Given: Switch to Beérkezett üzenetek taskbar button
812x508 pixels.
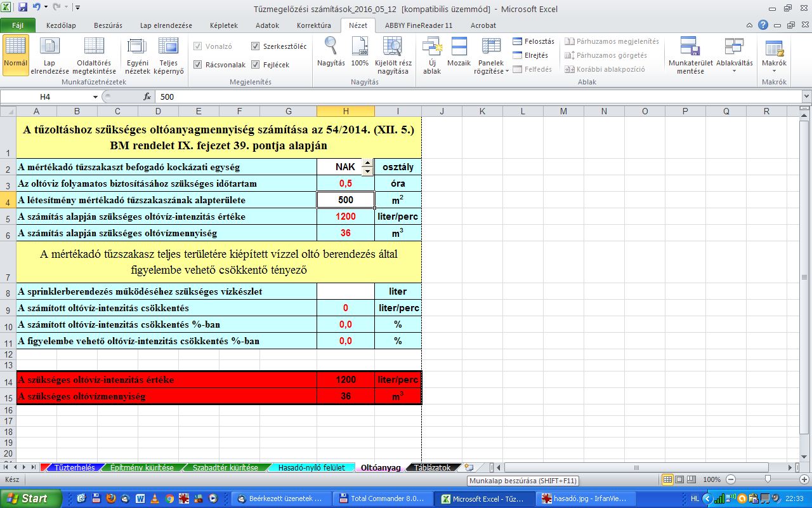Looking at the screenshot, I should pyautogui.click(x=282, y=498).
